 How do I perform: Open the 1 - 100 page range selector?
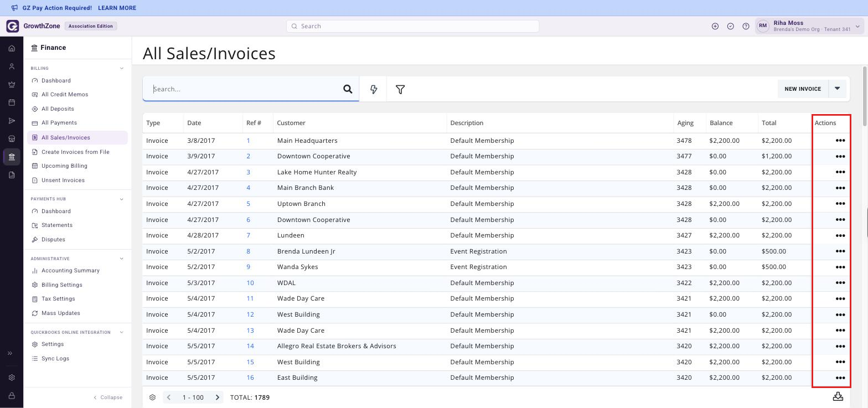pos(193,397)
